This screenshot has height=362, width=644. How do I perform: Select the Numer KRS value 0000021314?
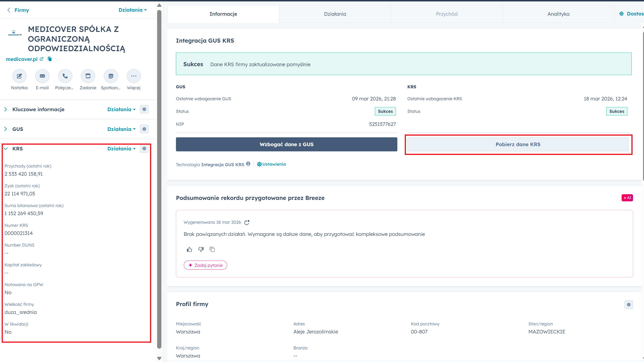(x=19, y=233)
